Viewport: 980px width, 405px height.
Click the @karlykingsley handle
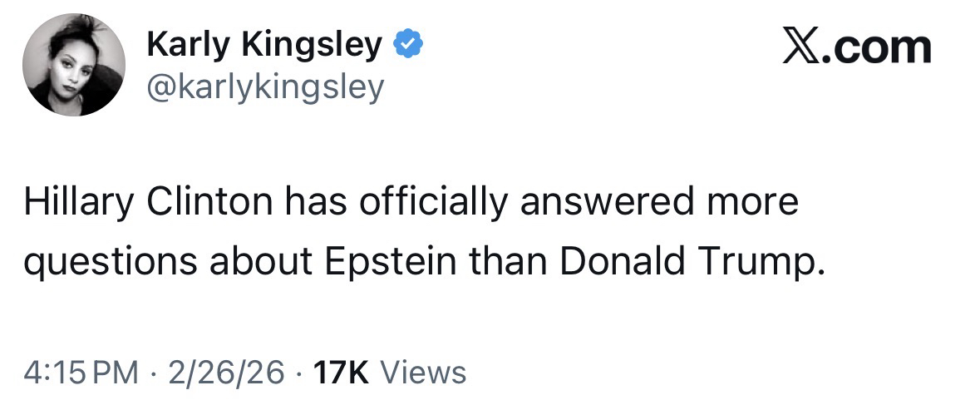[x=265, y=86]
